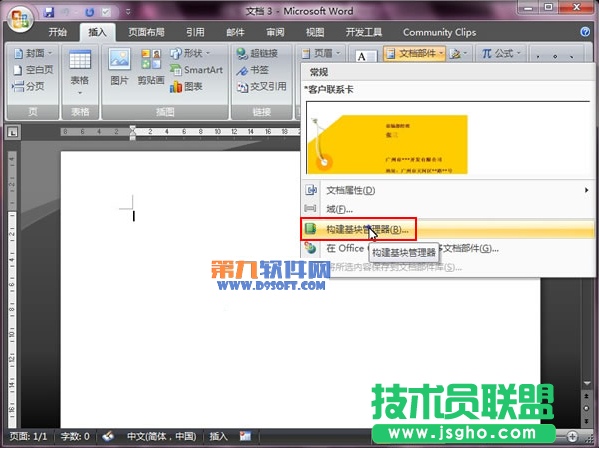Click the next page double arrow
The width and height of the screenshot is (599, 449).
587,421
